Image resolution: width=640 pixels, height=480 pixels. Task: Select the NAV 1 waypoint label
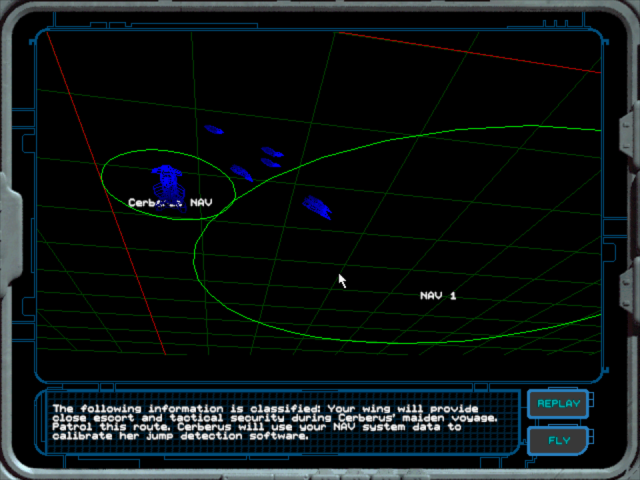tap(438, 296)
